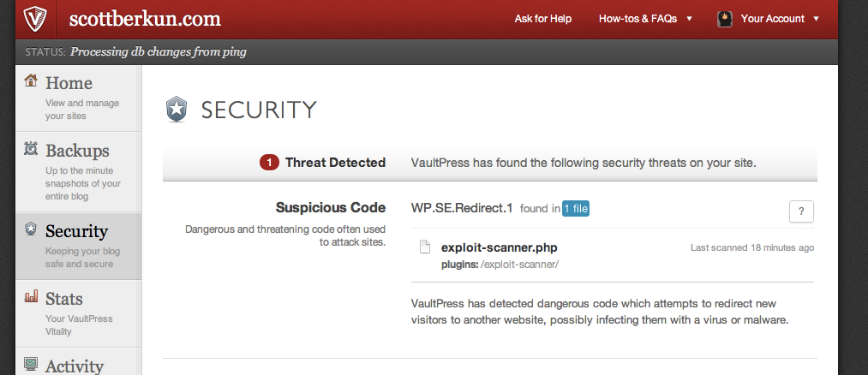Click the Ask for Help link
Screen dimensions: 868x375
point(542,19)
